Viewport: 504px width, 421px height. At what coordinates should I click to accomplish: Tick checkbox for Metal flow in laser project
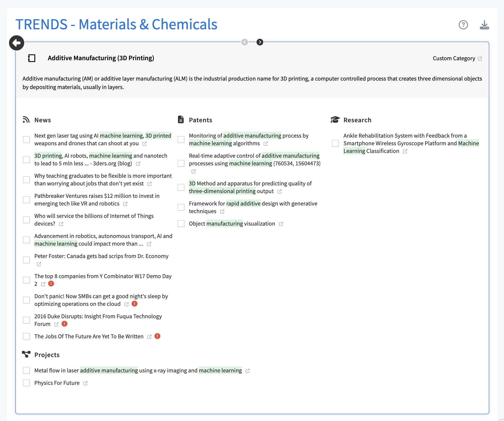(x=26, y=371)
